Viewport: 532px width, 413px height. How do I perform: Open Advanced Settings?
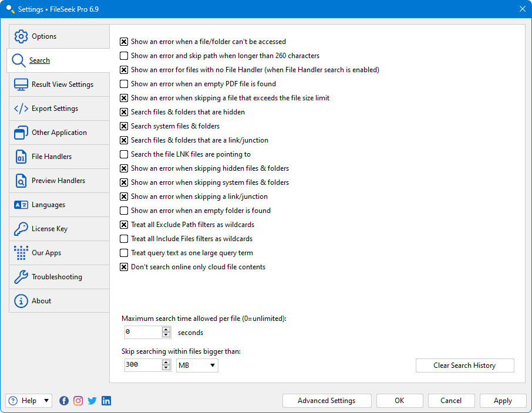[x=326, y=401]
